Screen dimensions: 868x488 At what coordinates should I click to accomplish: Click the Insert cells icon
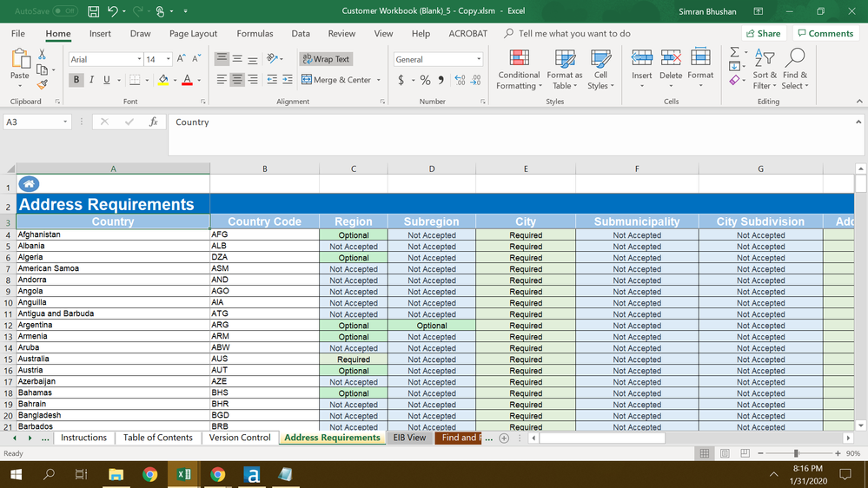[641, 68]
